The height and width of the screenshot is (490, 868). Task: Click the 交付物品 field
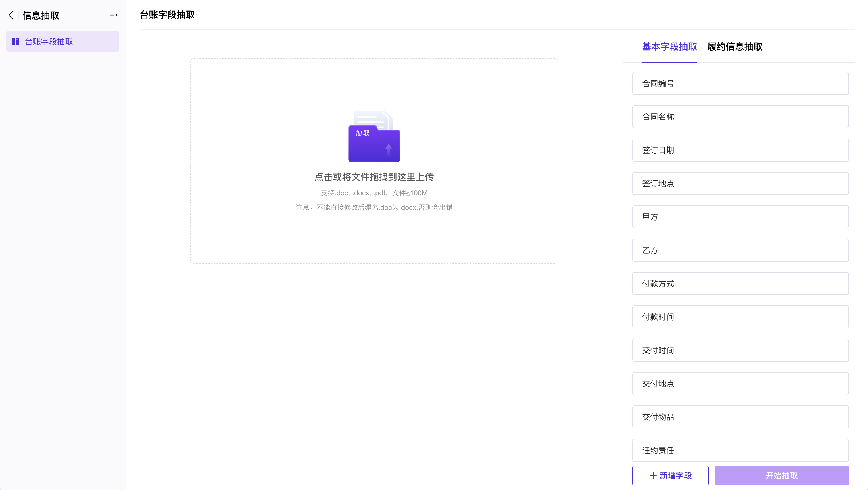tap(740, 417)
